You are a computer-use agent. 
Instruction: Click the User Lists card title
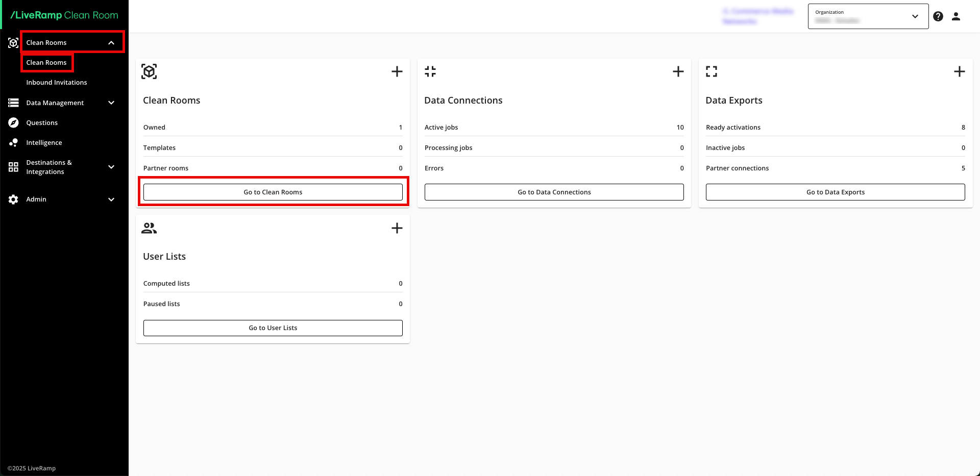[164, 257]
